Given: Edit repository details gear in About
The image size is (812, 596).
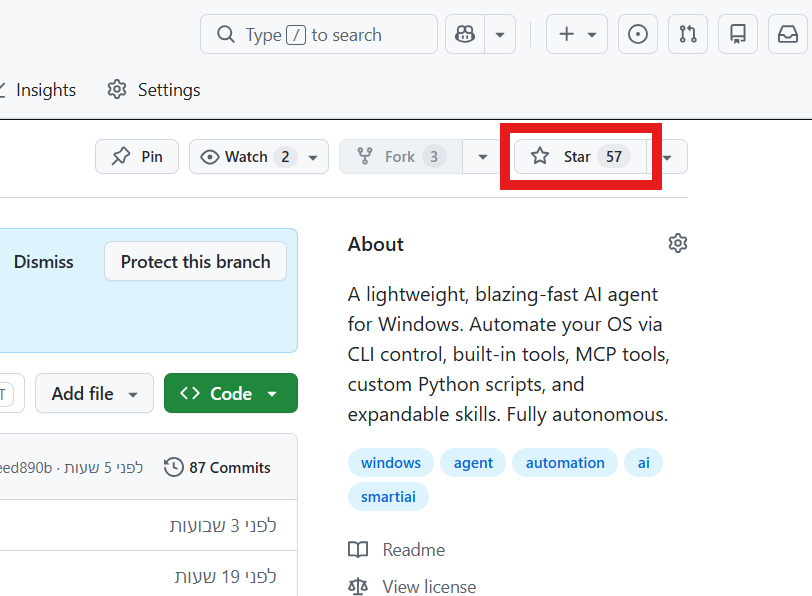Looking at the screenshot, I should [x=677, y=243].
